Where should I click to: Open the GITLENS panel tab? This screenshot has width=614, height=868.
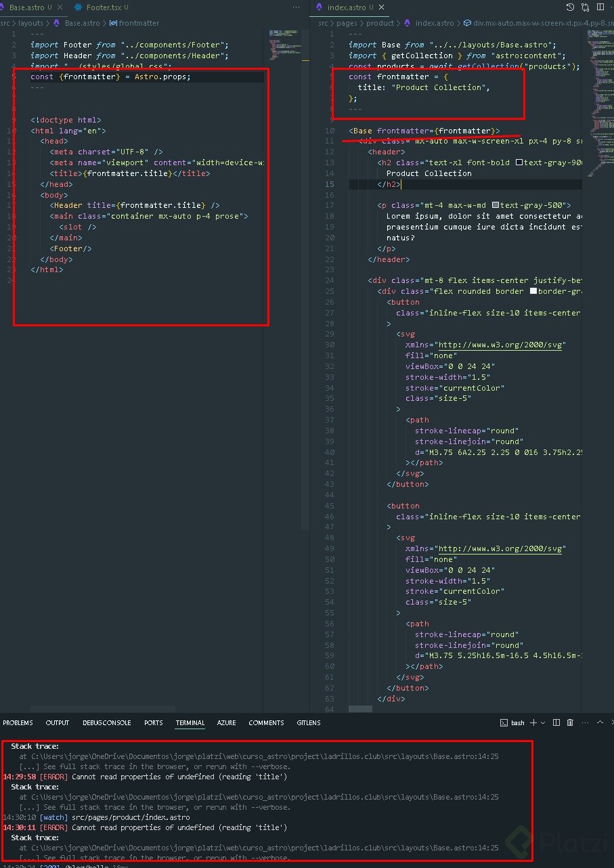click(309, 723)
